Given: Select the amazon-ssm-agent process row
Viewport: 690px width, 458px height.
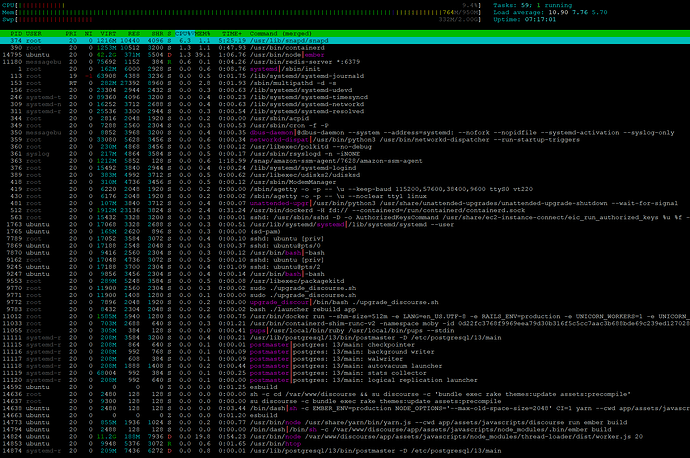Looking at the screenshot, I should (345, 161).
